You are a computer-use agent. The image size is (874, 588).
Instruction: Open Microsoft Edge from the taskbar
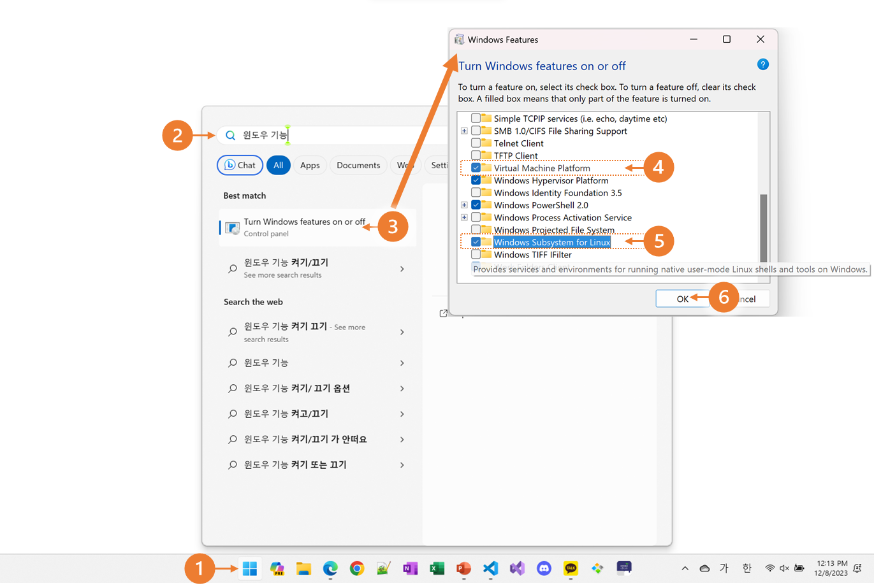(x=330, y=568)
